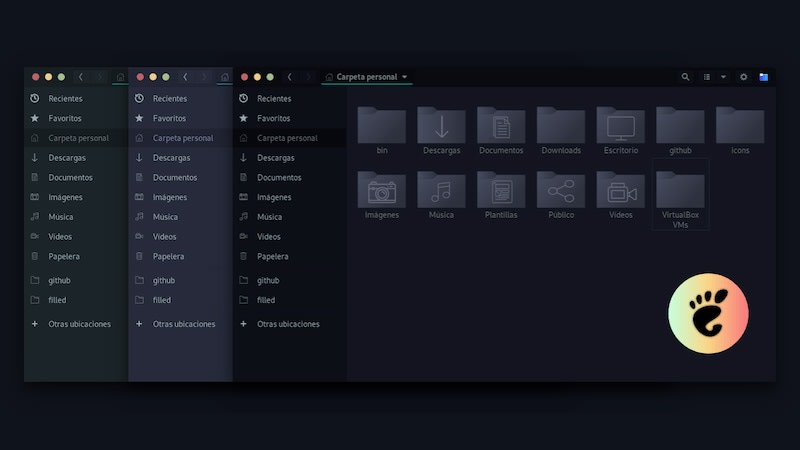Expand view options arrow beside list icon

point(724,77)
